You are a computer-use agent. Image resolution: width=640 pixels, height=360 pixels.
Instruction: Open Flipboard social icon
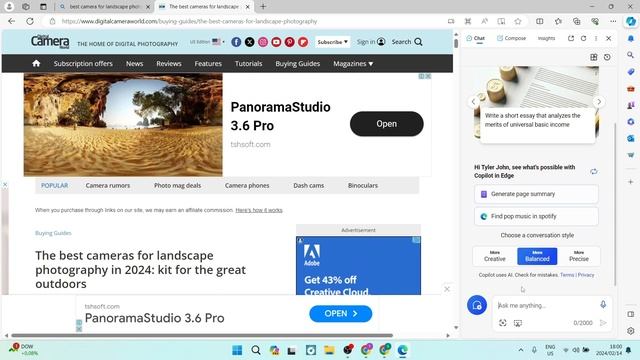[x=303, y=42]
